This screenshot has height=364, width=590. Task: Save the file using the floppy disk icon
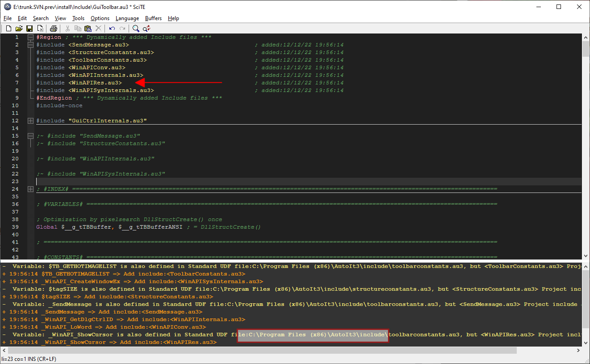pos(29,29)
